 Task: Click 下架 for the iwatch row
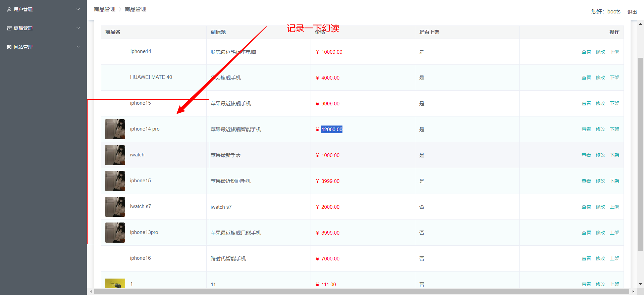614,155
